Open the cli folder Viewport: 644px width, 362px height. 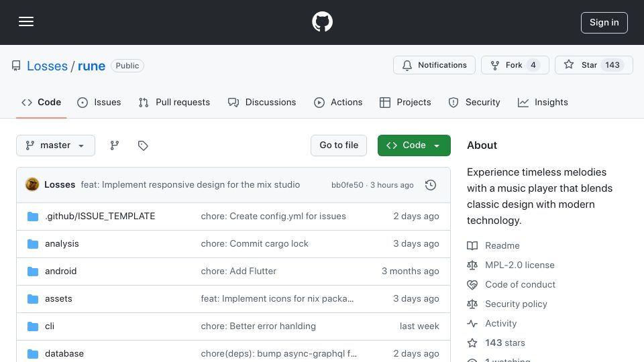pos(49,326)
